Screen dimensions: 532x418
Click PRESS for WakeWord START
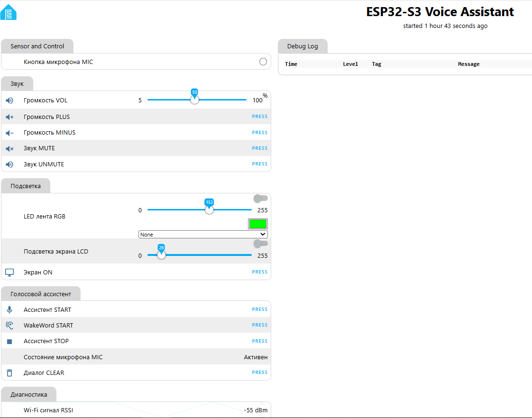click(x=259, y=325)
